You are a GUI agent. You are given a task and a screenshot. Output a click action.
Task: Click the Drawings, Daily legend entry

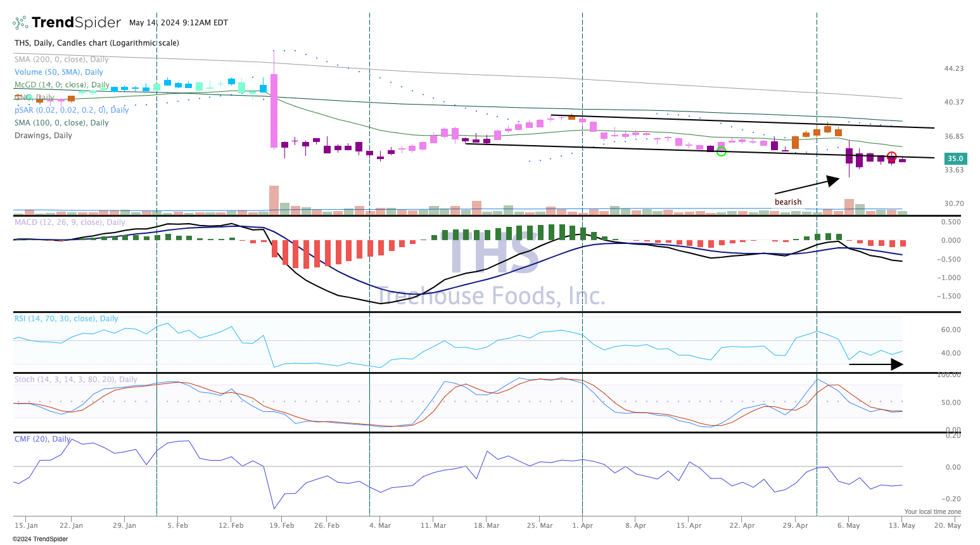coord(43,136)
